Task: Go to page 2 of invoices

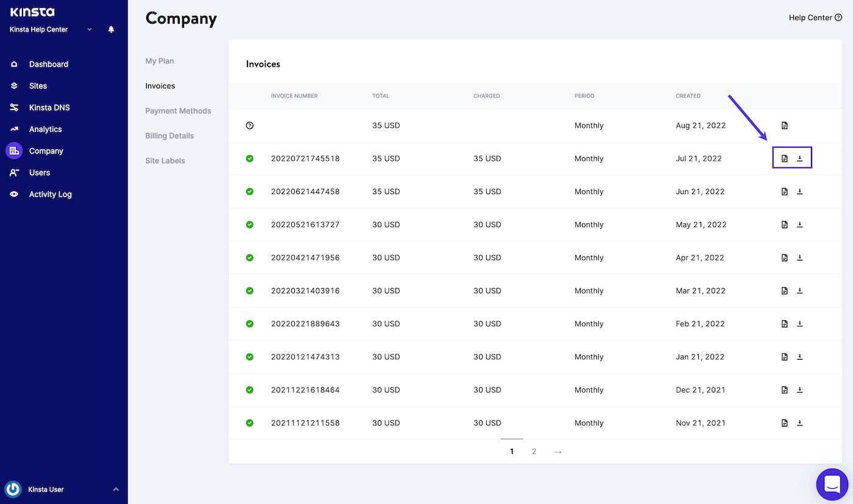Action: pyautogui.click(x=534, y=452)
